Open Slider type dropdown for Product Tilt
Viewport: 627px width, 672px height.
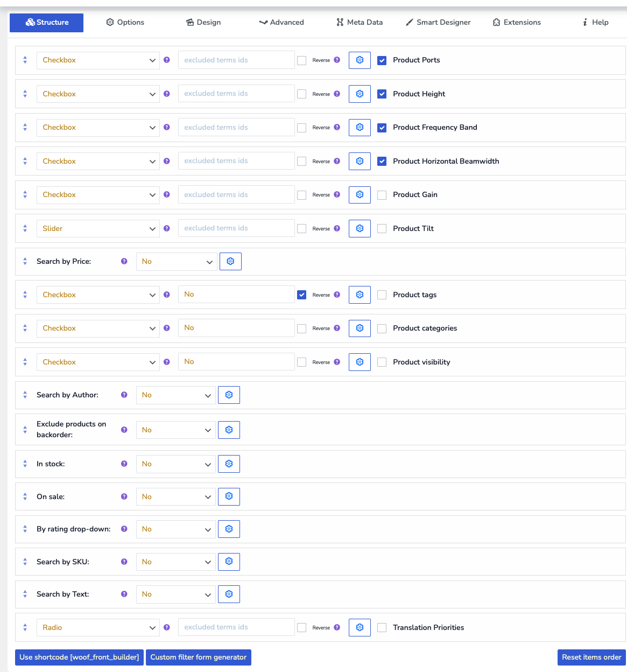click(98, 229)
